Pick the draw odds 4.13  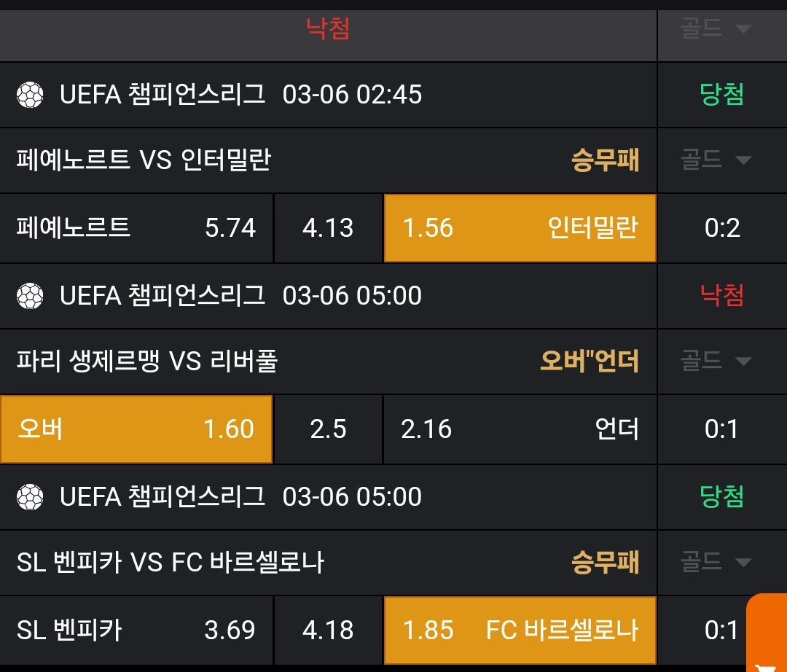[x=328, y=228]
